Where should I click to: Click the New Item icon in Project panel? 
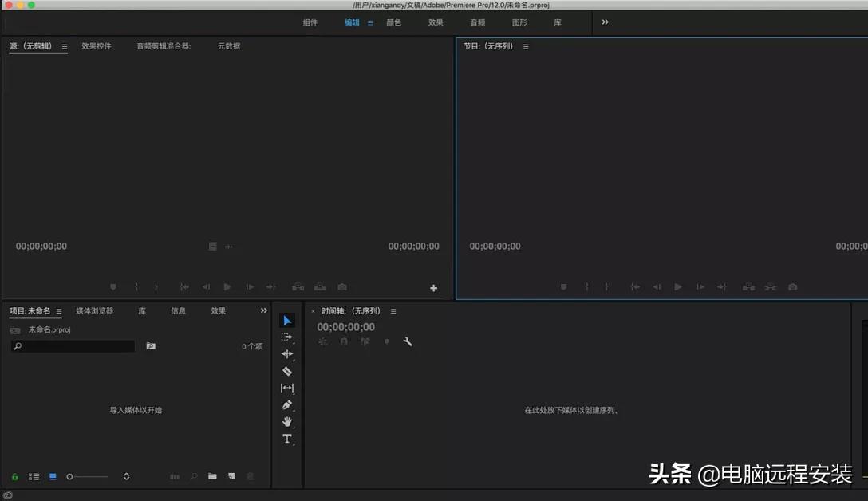click(231, 476)
